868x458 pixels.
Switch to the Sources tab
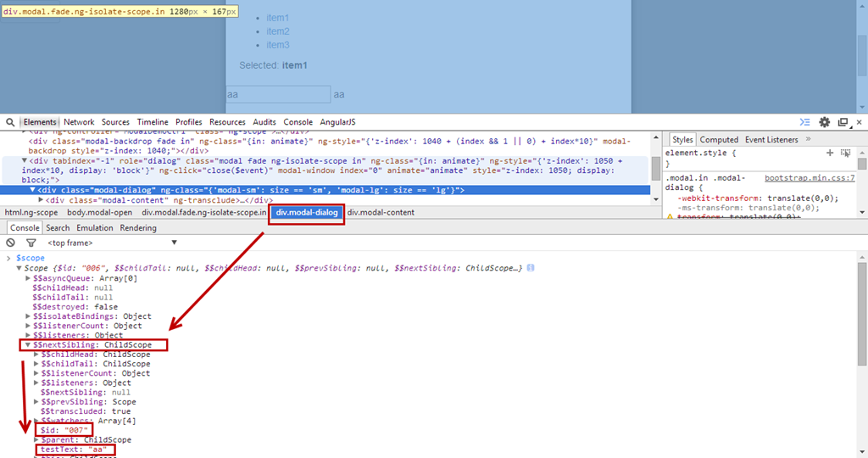[x=115, y=122]
